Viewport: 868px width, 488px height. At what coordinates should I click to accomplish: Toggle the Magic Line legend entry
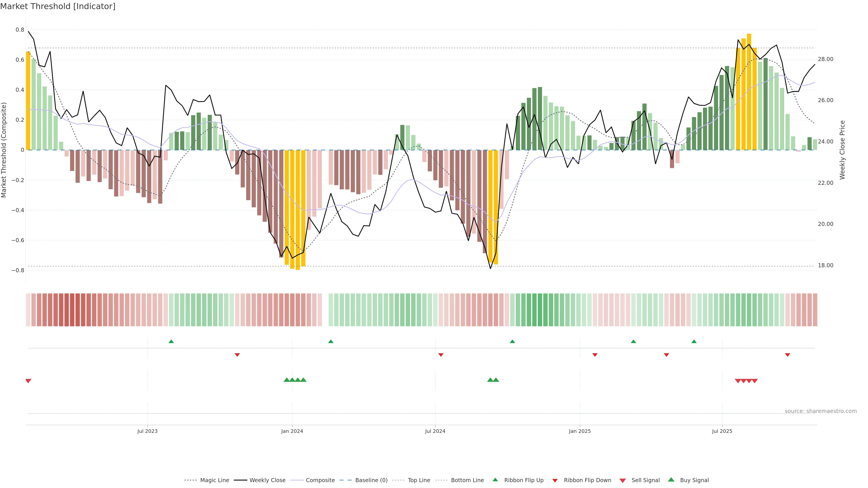pyautogui.click(x=214, y=480)
